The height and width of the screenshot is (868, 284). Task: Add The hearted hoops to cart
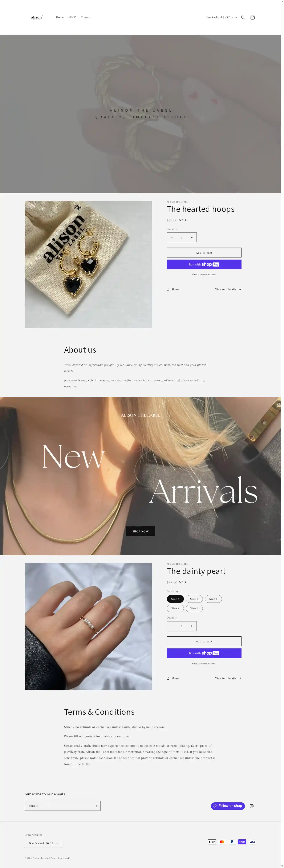pos(204,253)
